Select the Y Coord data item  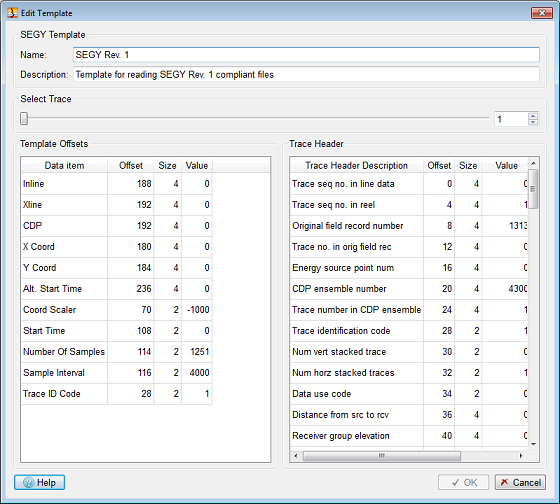point(116,268)
